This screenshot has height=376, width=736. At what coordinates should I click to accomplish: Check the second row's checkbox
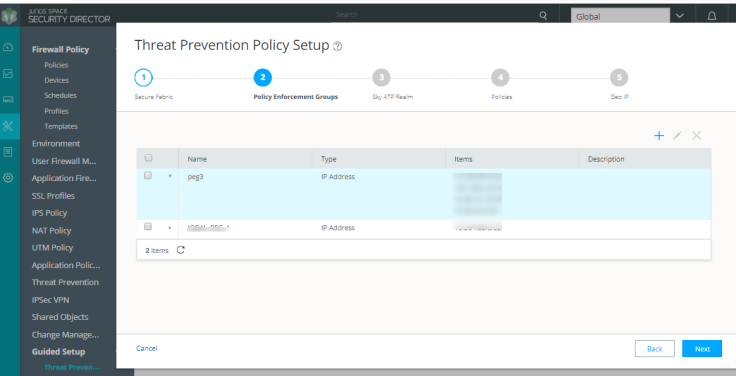pyautogui.click(x=148, y=227)
